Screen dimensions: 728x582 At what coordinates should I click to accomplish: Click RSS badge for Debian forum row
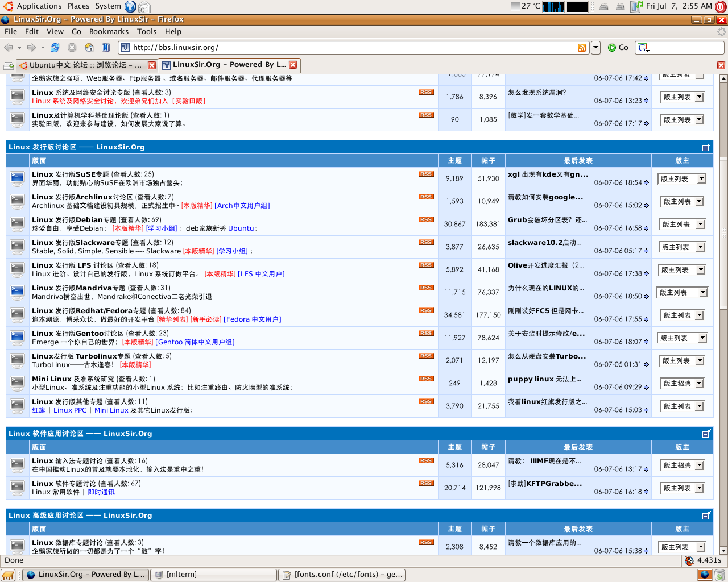pyautogui.click(x=426, y=219)
